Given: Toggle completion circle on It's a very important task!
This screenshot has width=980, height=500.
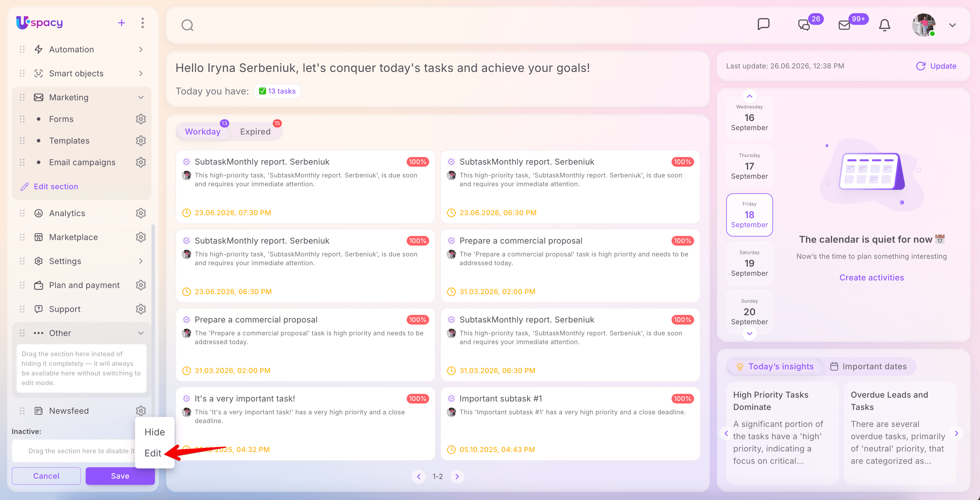Looking at the screenshot, I should (187, 399).
